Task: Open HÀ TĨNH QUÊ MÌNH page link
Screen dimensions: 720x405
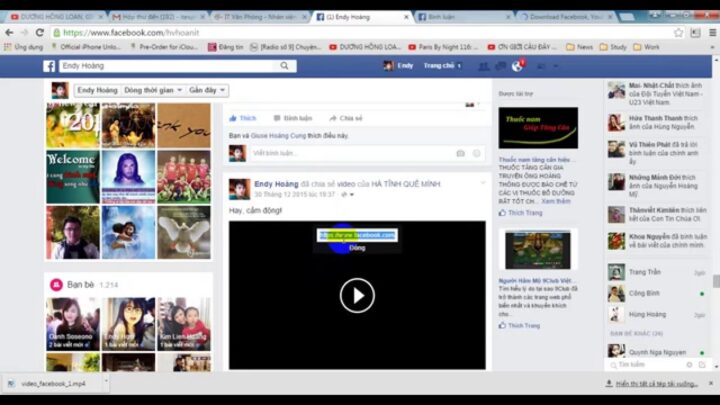Action: [x=406, y=184]
